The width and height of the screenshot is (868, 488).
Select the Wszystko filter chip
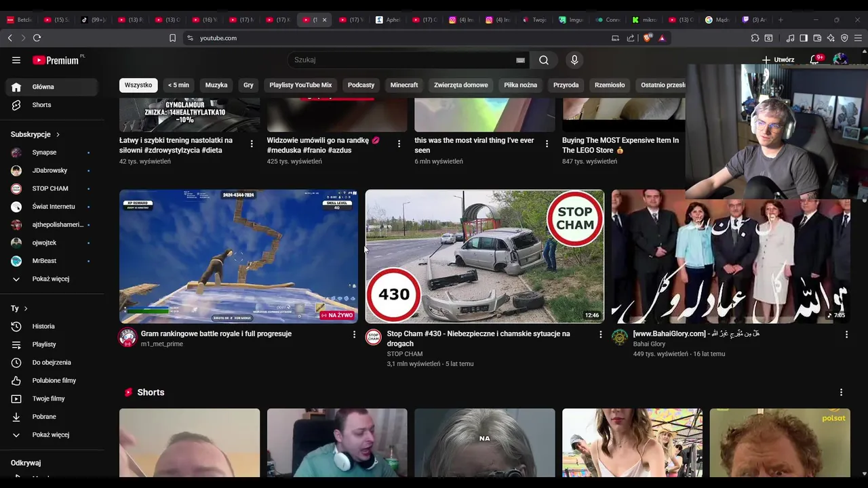[x=138, y=85]
